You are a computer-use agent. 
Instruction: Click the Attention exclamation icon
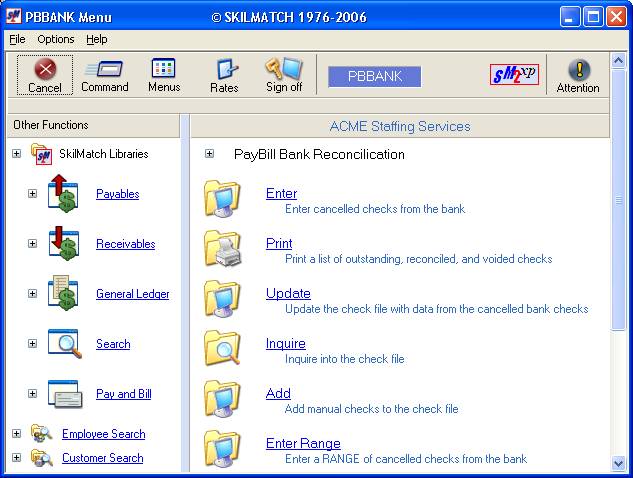[579, 69]
